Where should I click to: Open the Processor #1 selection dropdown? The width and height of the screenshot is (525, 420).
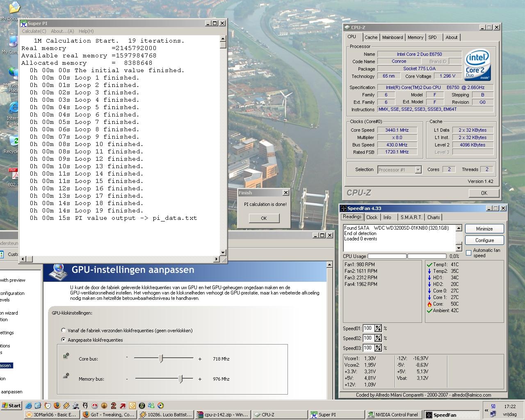(418, 170)
